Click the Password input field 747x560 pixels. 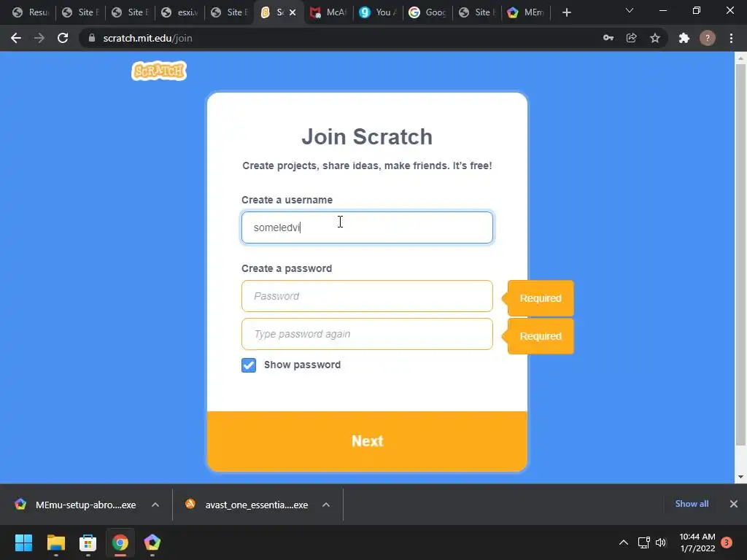[x=367, y=296]
